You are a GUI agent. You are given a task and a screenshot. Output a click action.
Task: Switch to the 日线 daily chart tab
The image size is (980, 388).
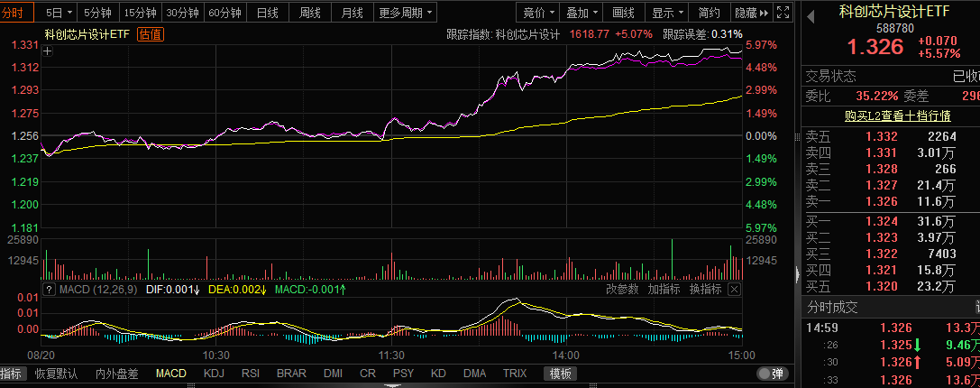click(268, 13)
